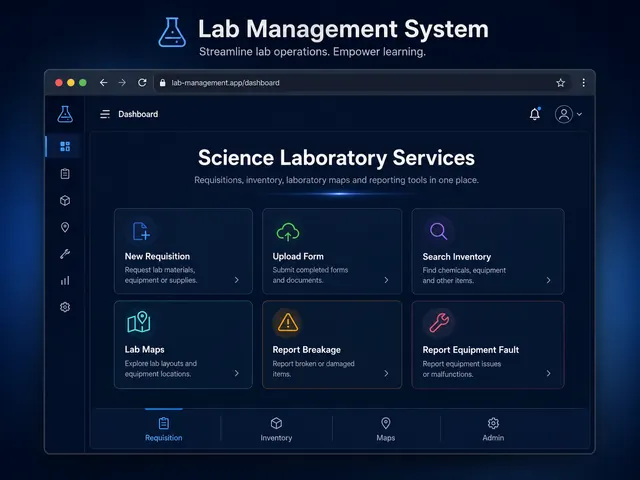Screen dimensions: 640x480
Task: Click the text 'Request lab materials, equipment or supplies.'
Action: click(x=161, y=275)
